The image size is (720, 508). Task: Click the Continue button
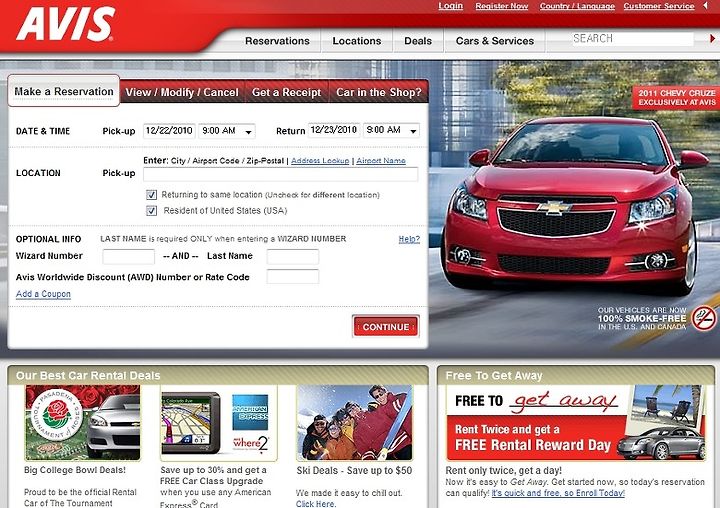386,327
